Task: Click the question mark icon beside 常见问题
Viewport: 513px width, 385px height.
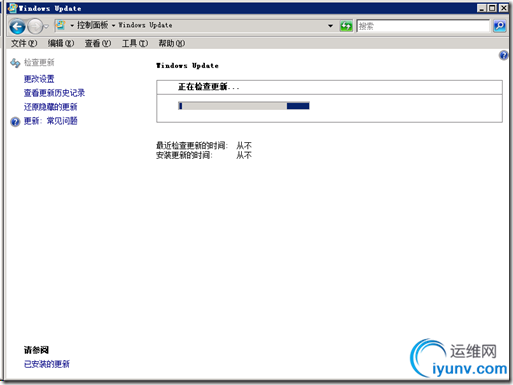Action: click(15, 122)
